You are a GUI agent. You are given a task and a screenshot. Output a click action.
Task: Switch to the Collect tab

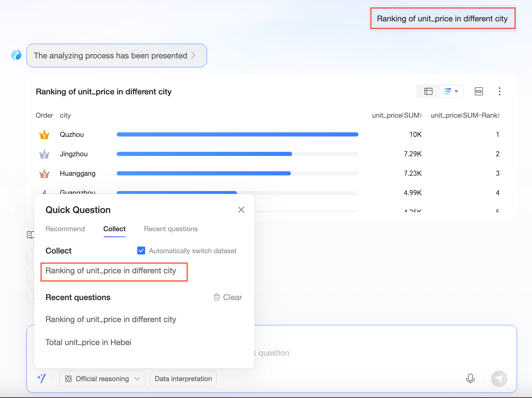point(115,229)
